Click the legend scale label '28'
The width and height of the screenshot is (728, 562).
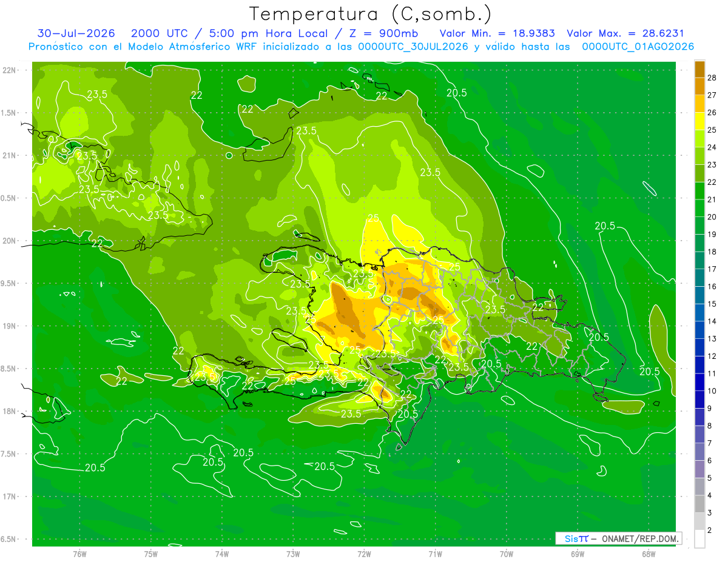(x=712, y=78)
